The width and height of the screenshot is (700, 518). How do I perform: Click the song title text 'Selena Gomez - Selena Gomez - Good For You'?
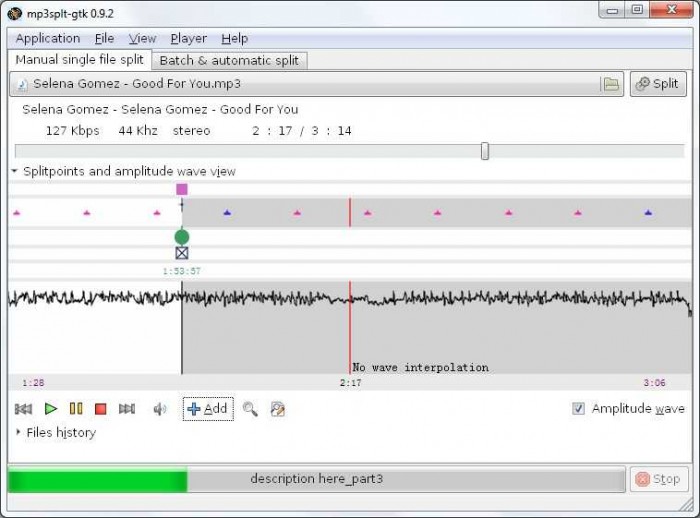(x=160, y=109)
